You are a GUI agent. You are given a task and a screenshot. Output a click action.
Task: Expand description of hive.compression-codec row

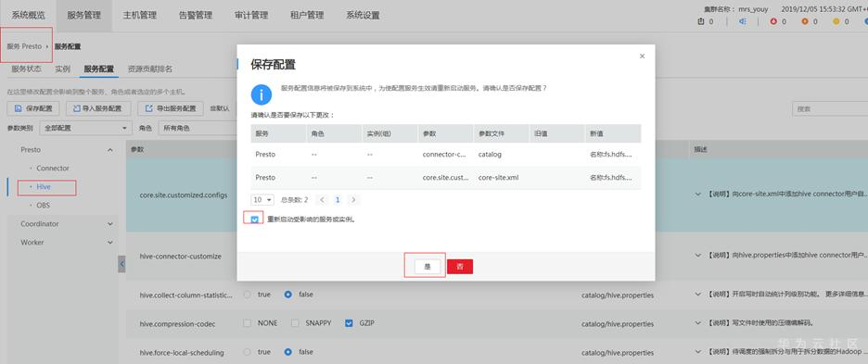698,323
